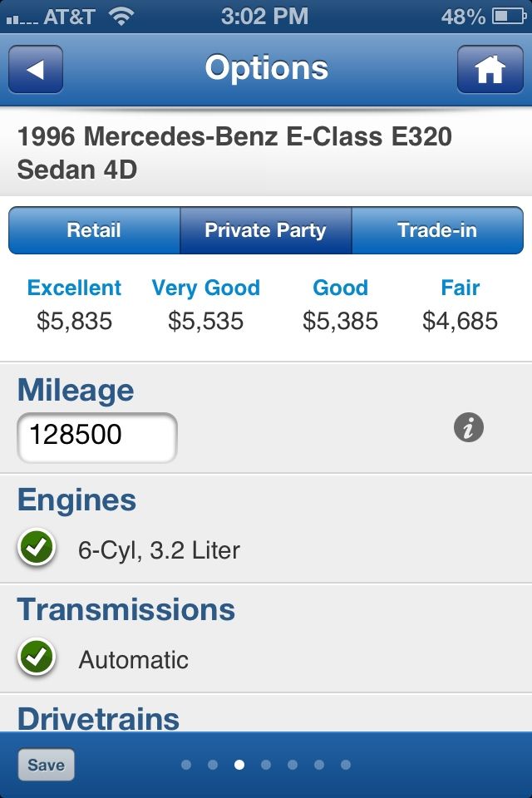Tap the battery indicator icon
The height and width of the screenshot is (798, 532).
click(x=509, y=17)
